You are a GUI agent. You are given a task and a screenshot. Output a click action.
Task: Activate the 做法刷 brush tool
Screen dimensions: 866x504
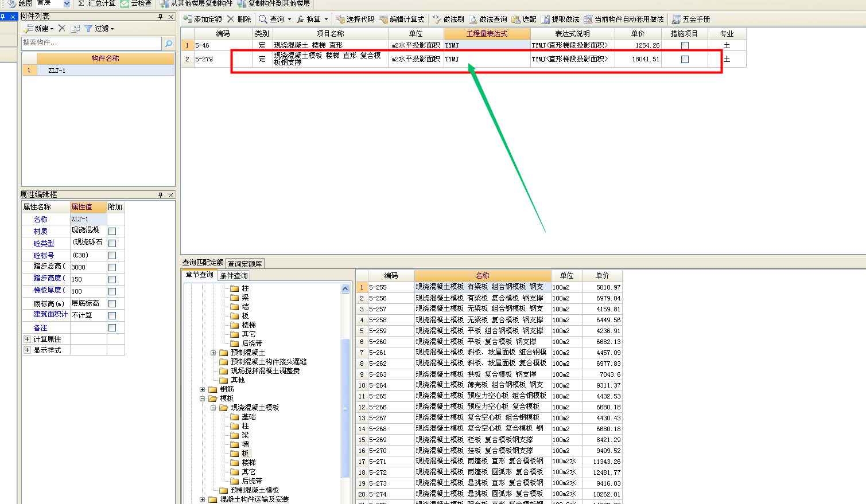coord(437,19)
